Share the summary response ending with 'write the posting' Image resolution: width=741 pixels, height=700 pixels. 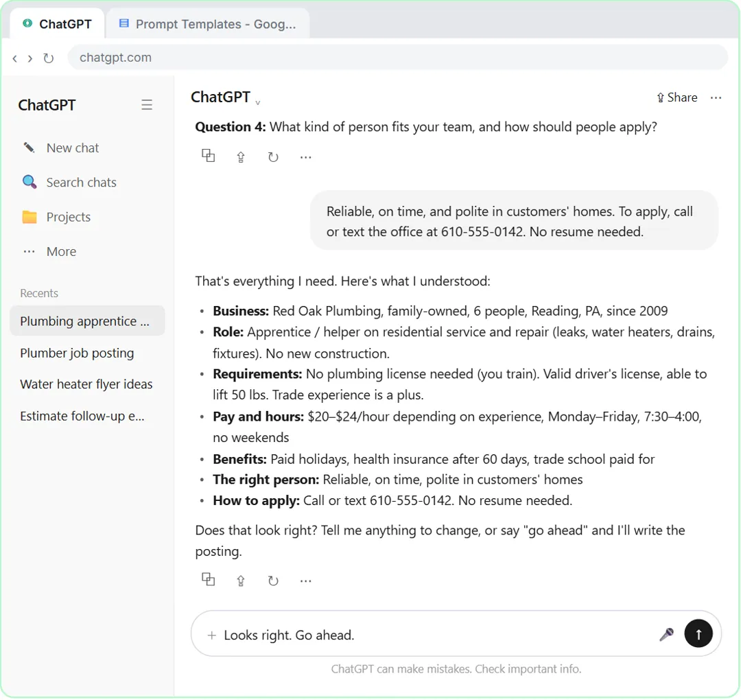241,581
